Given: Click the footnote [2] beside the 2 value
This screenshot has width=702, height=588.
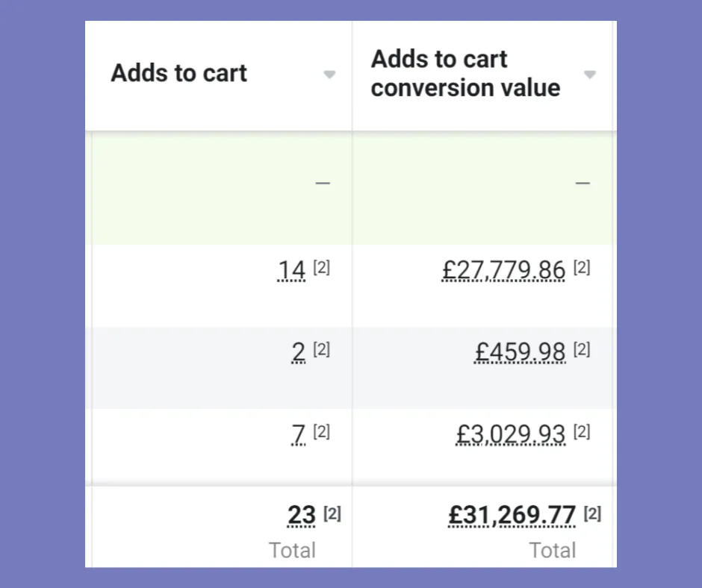Looking at the screenshot, I should [321, 350].
